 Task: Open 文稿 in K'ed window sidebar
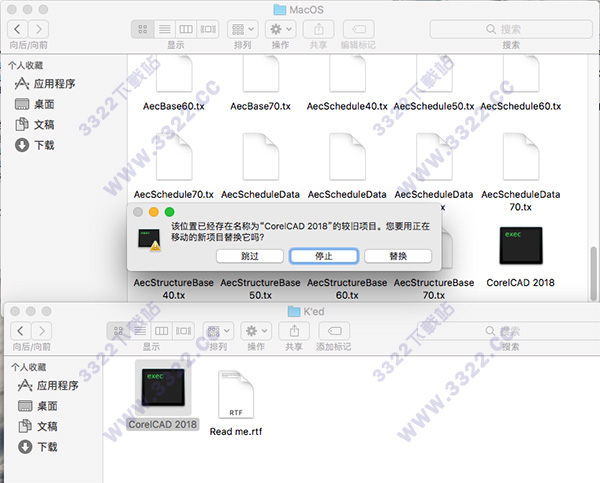click(38, 426)
